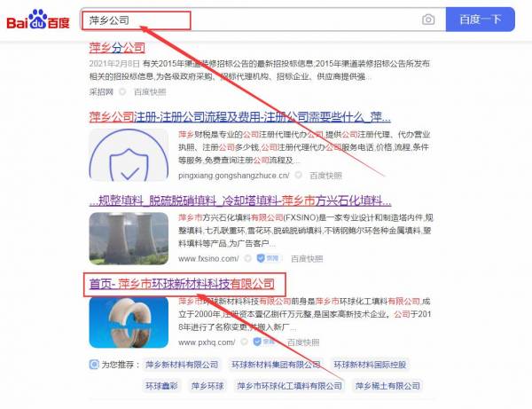The image size is (532, 409).
Task: Select suggestion 萍乡新材料有限公司
Action: point(182,365)
